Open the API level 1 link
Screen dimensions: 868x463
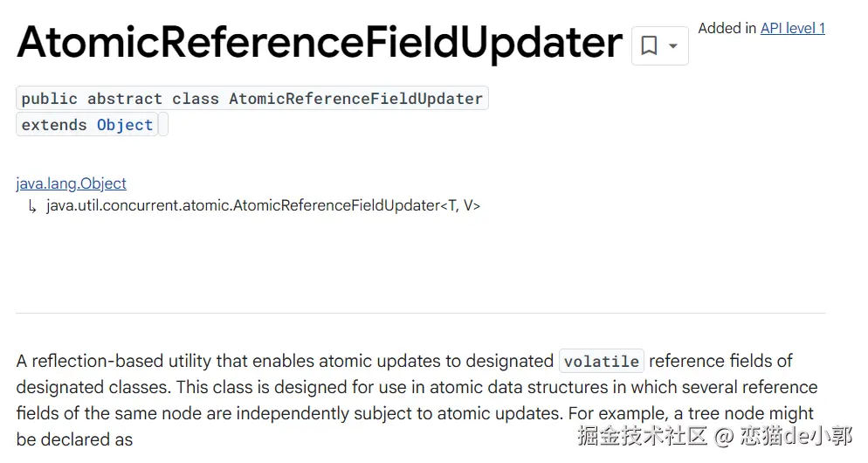click(x=792, y=28)
